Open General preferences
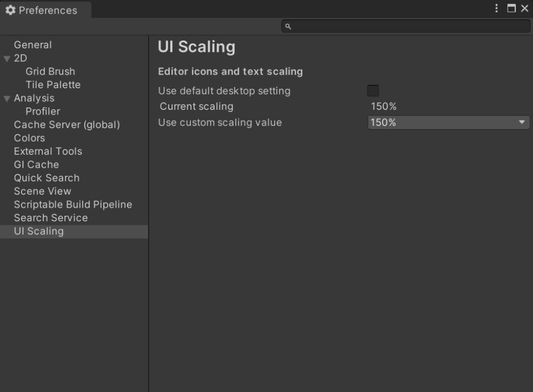533x392 pixels. pos(32,45)
